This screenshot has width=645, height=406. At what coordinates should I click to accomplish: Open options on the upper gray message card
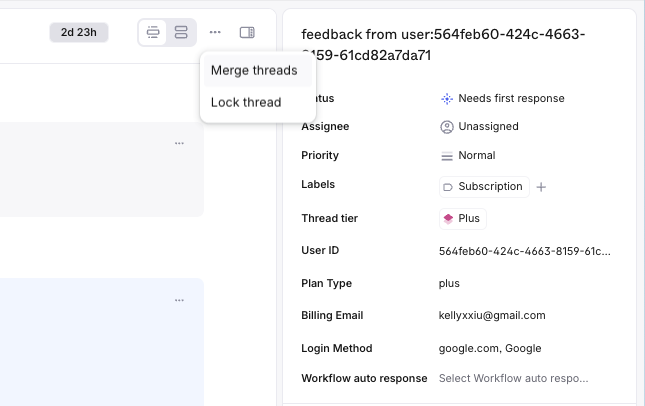[x=179, y=143]
